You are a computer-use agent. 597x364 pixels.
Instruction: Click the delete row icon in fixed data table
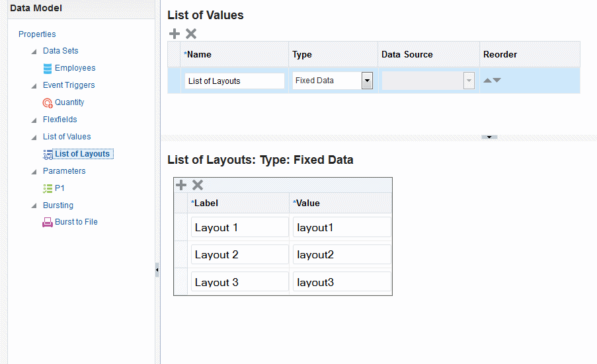click(x=198, y=186)
